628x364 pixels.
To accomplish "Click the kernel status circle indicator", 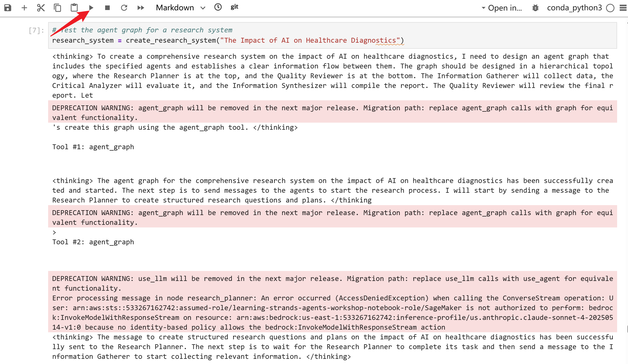I will tap(610, 8).
